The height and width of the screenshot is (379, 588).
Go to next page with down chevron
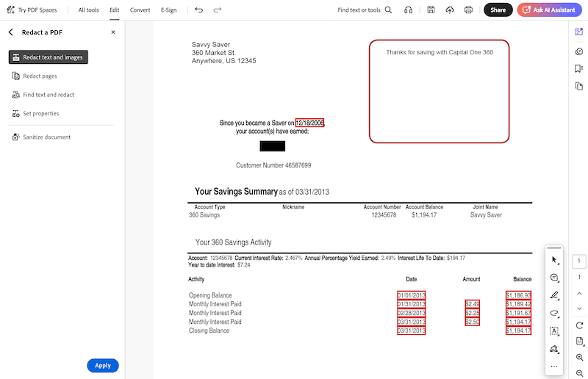tap(579, 308)
